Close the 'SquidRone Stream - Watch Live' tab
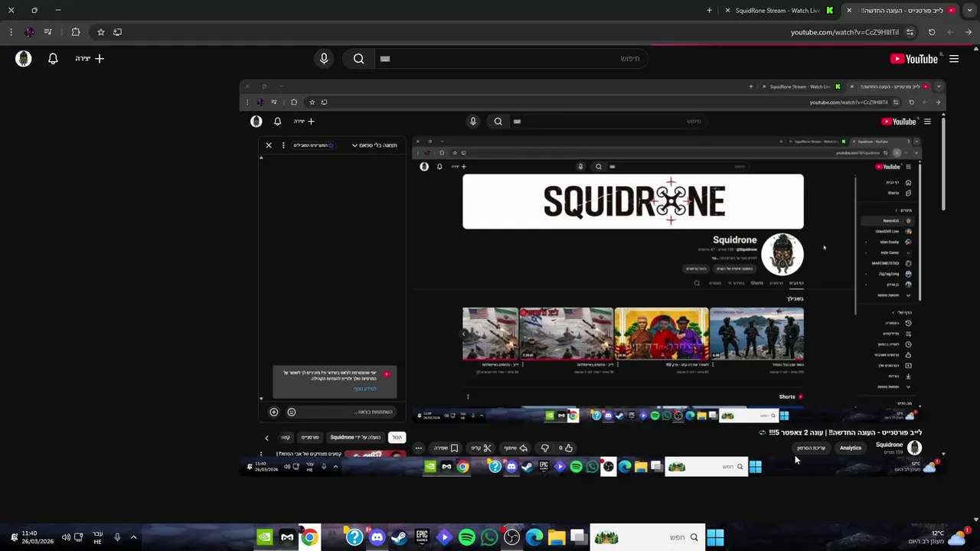The image size is (980, 551). point(727,11)
